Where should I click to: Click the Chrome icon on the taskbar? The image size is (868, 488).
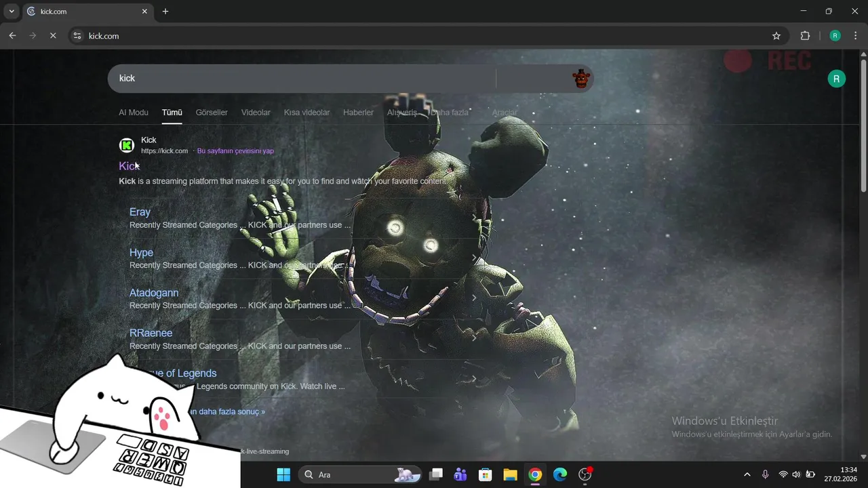click(x=535, y=474)
